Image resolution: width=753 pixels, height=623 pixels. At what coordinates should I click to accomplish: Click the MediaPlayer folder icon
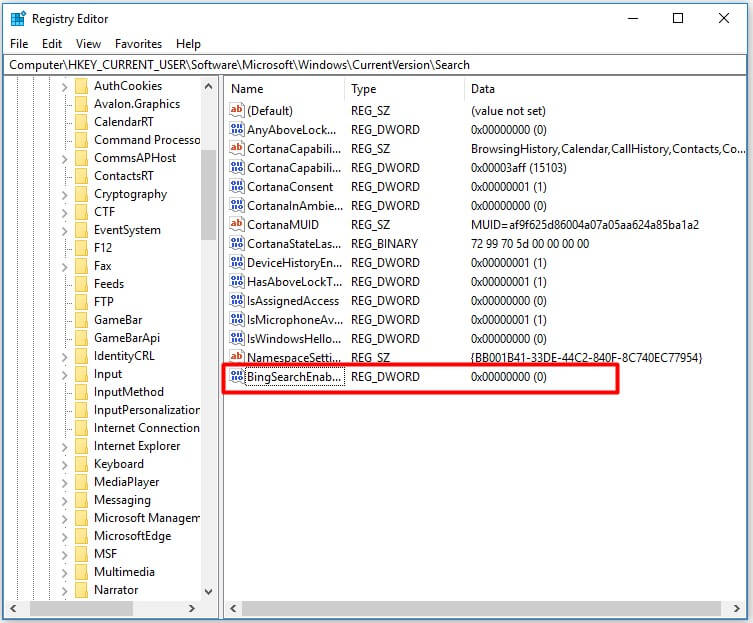tap(82, 482)
